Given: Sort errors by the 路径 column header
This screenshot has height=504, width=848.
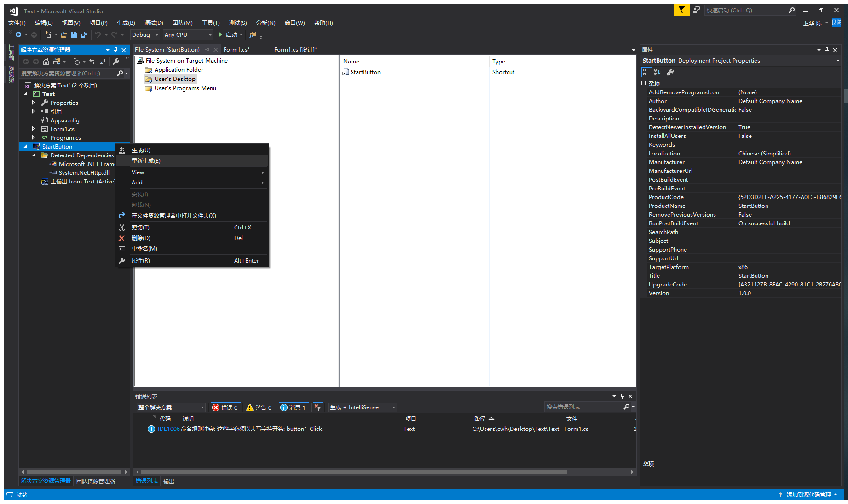Looking at the screenshot, I should coord(518,419).
